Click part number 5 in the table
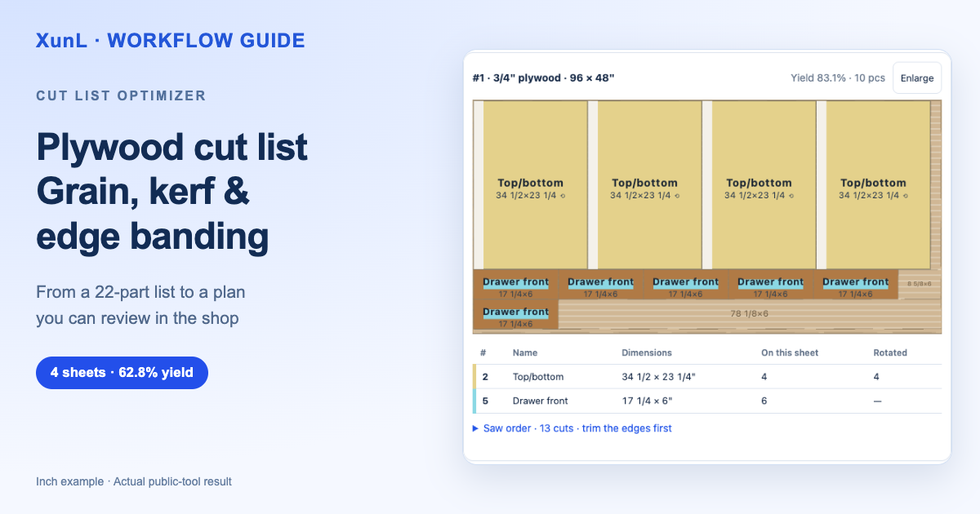 click(485, 401)
